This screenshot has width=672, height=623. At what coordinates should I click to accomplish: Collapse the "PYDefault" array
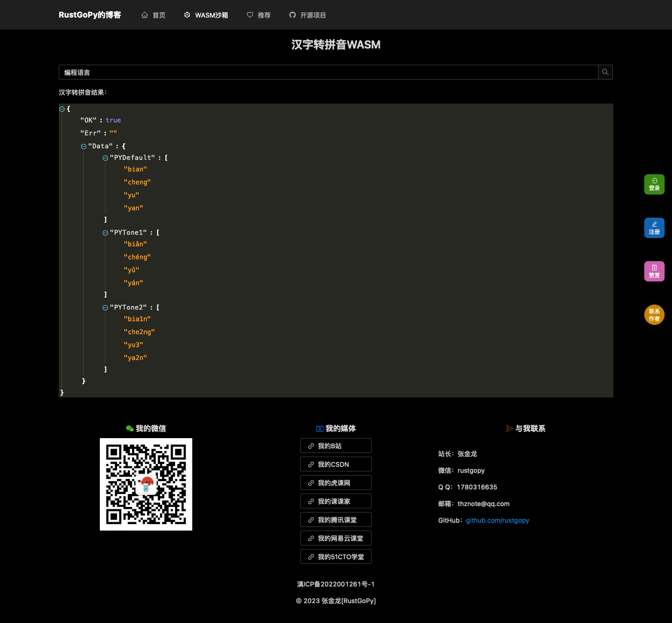105,158
